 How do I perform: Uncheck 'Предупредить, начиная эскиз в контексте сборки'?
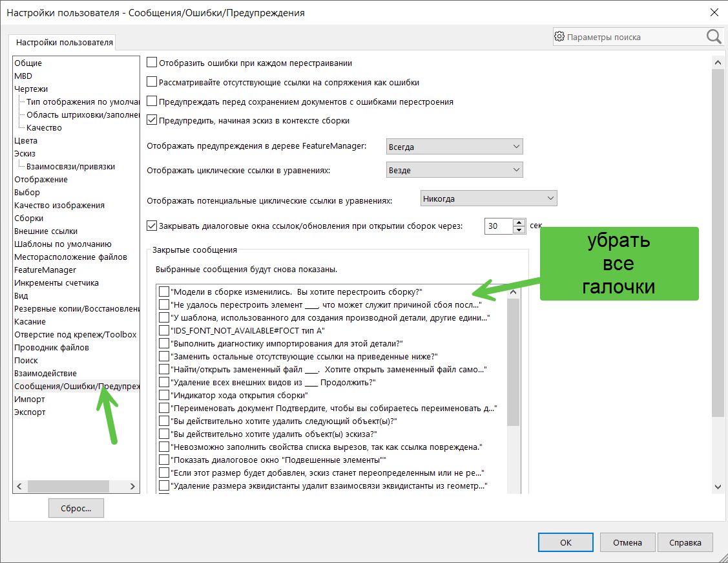[152, 120]
